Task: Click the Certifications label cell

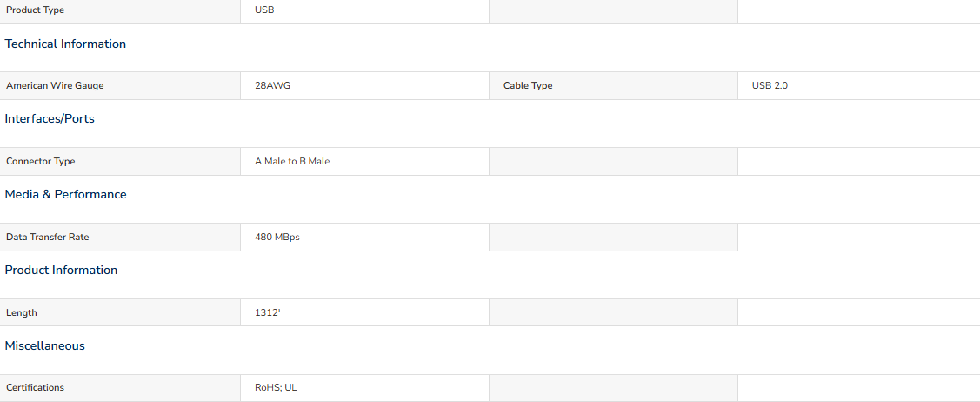Action: [x=120, y=387]
